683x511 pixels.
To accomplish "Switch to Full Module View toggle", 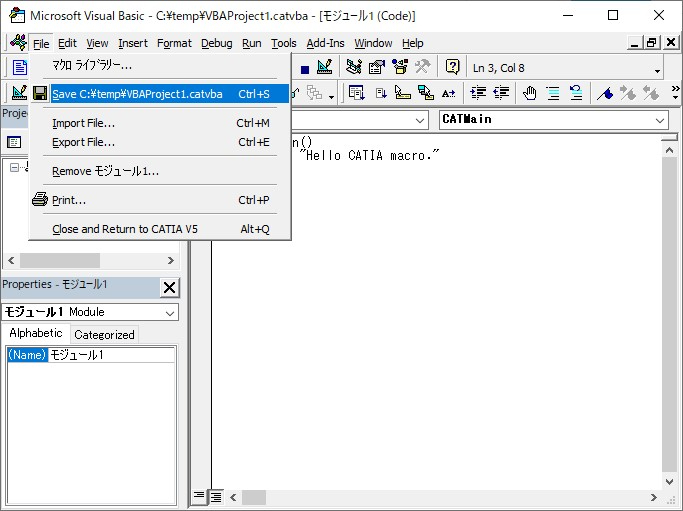I will pyautogui.click(x=215, y=496).
